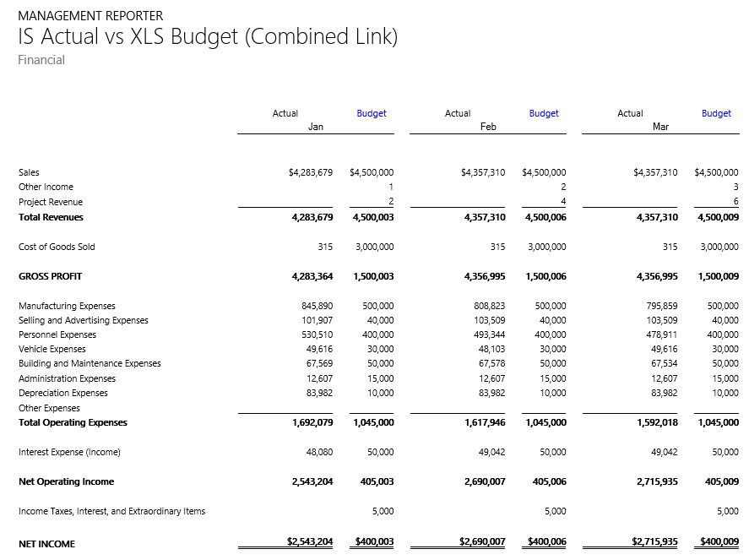The height and width of the screenshot is (560, 749).
Task: Select the NET INCOME row label
Action: click(46, 544)
